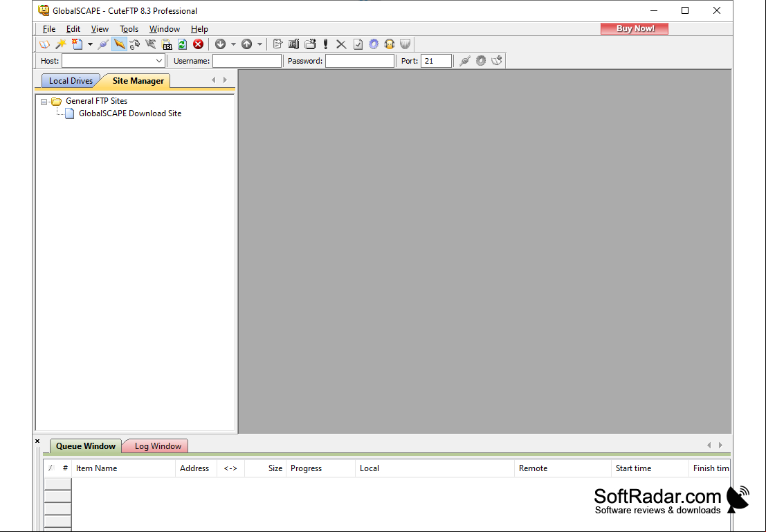
Task: Open the View menu
Action: pyautogui.click(x=100, y=29)
